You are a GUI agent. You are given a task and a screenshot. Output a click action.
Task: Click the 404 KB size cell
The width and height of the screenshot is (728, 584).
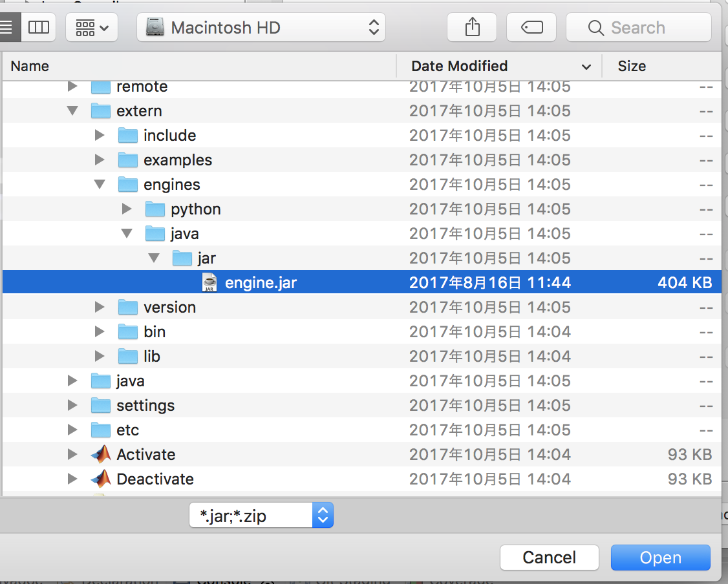(684, 282)
